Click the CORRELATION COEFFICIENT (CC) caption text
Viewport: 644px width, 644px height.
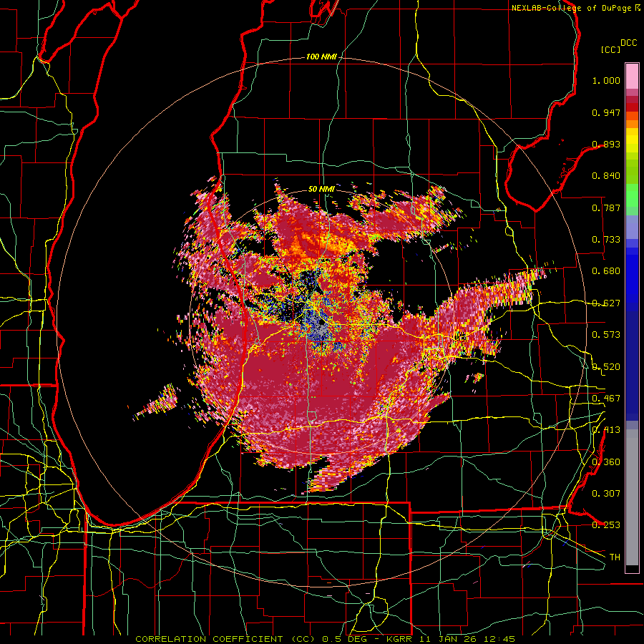point(225,639)
